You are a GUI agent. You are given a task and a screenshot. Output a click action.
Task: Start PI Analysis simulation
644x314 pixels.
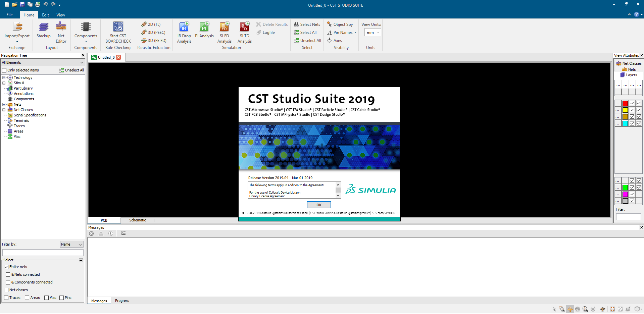click(x=204, y=30)
